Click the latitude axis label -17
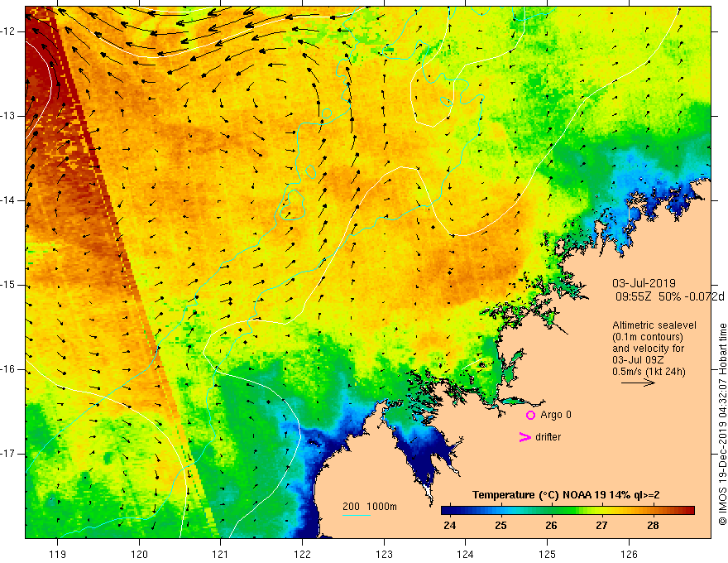The image size is (728, 563). coord(9,454)
